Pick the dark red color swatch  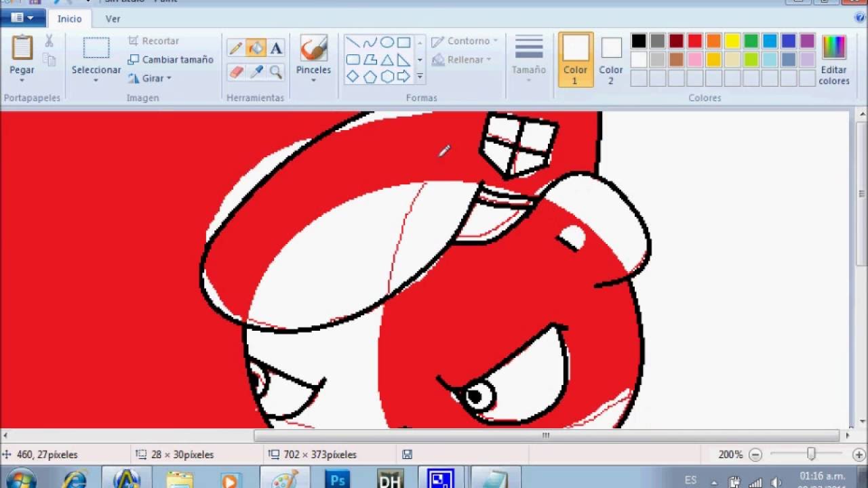click(676, 41)
